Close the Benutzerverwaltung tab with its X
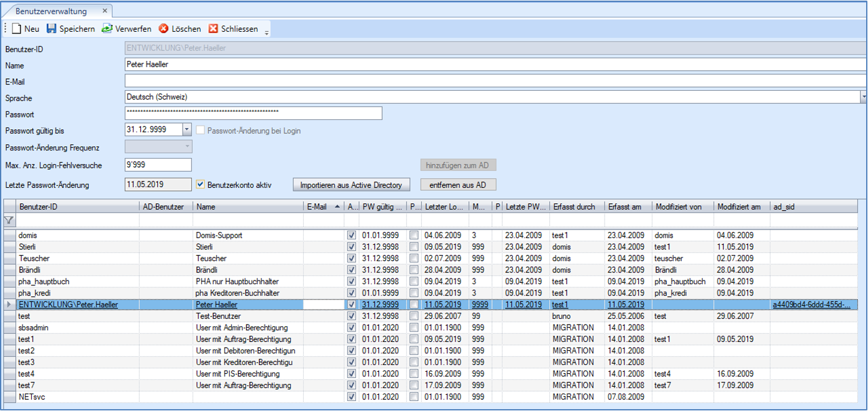Screen dimensions: 868x411 pos(104,11)
